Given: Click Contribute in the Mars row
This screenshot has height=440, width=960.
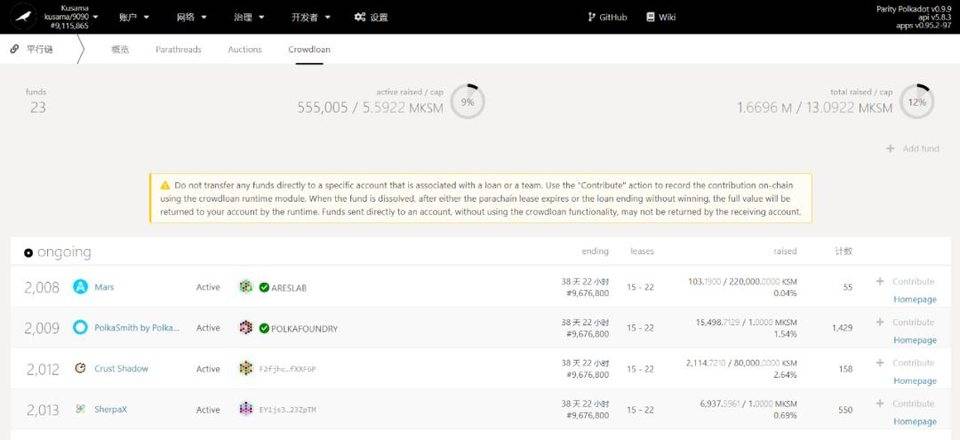Looking at the screenshot, I should pyautogui.click(x=906, y=282).
